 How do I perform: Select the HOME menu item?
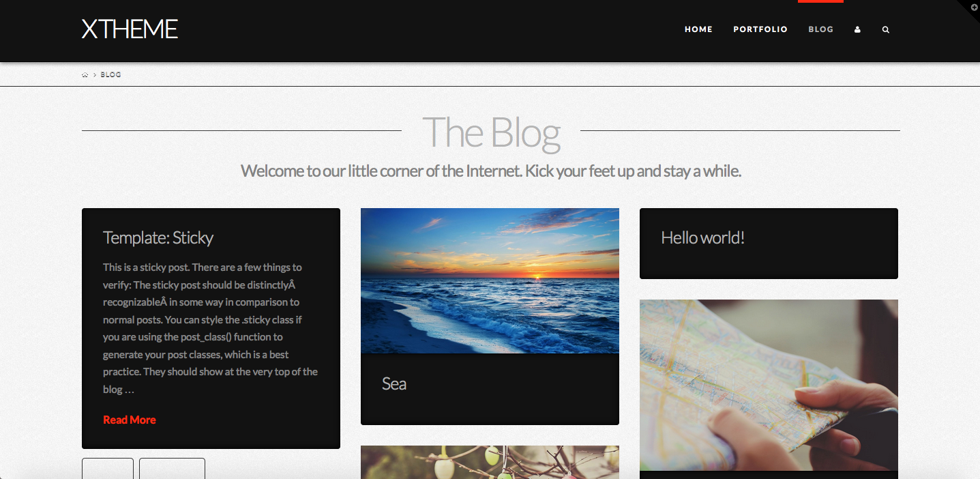pos(698,29)
